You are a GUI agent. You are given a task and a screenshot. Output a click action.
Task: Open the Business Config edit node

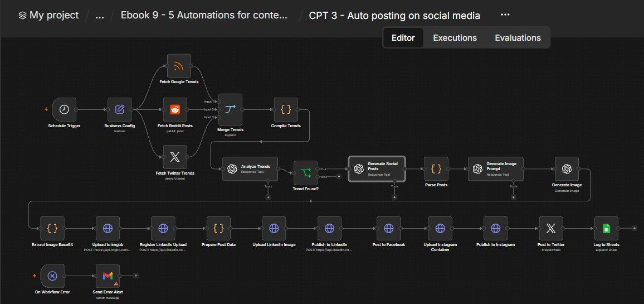click(x=120, y=109)
